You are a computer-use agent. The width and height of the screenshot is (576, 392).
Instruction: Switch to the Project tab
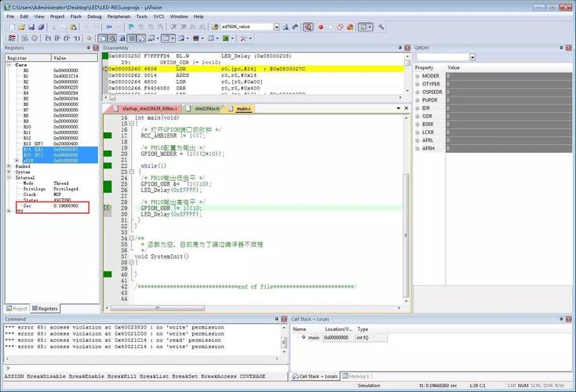pos(17,308)
